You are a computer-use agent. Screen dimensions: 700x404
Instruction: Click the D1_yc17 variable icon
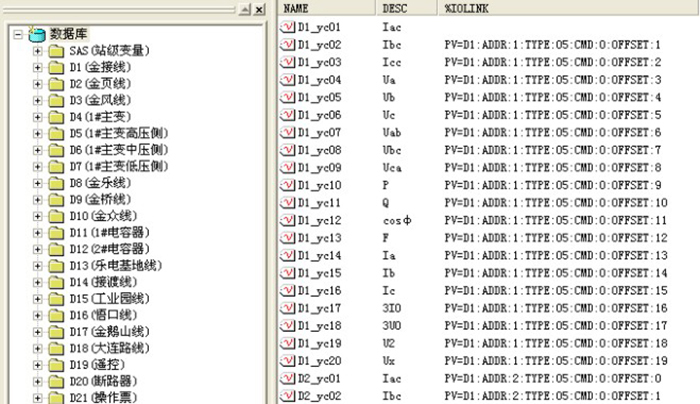pyautogui.click(x=287, y=308)
